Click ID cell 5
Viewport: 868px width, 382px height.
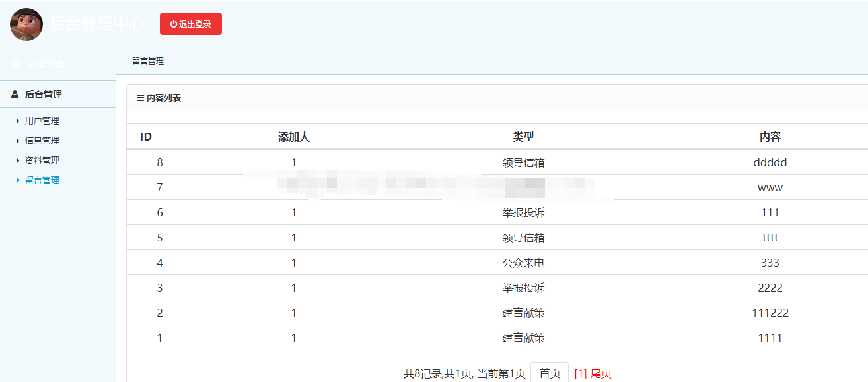click(x=160, y=238)
